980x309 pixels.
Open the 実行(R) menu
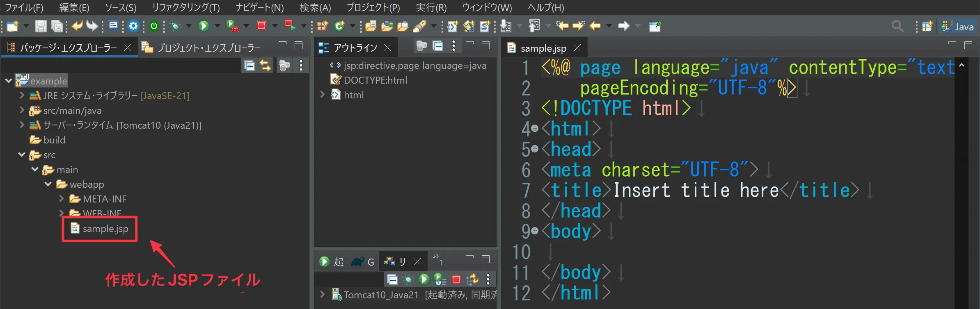coord(431,7)
